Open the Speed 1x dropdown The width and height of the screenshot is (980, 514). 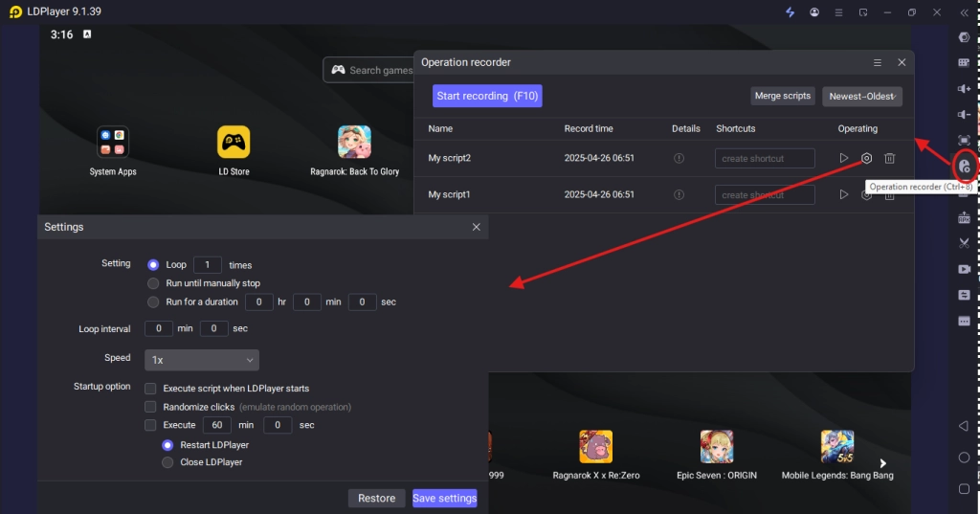tap(202, 360)
